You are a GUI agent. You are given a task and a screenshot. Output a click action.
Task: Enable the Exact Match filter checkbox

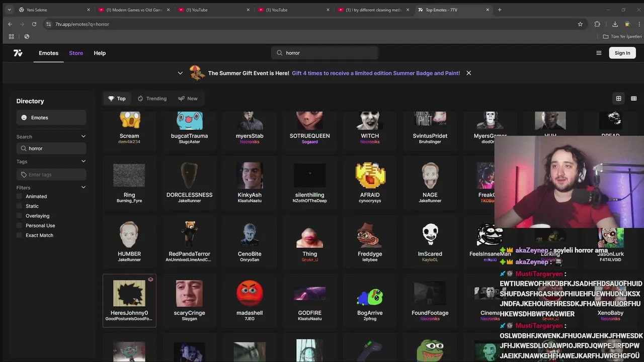coord(20,235)
